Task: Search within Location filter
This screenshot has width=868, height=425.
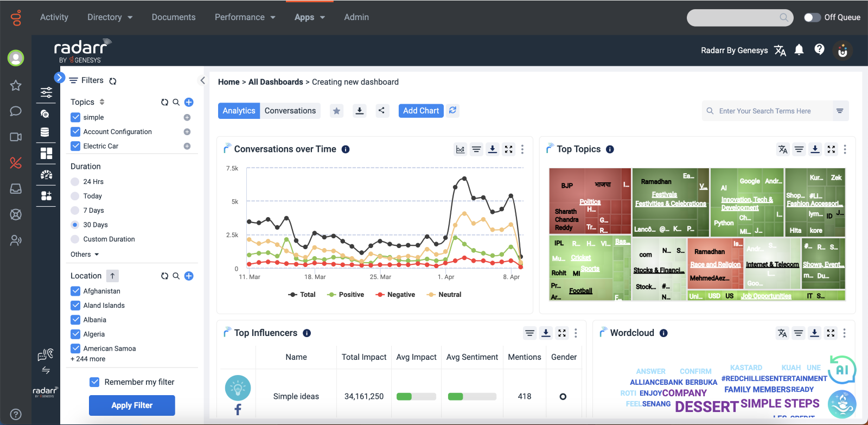Action: pyautogui.click(x=176, y=276)
